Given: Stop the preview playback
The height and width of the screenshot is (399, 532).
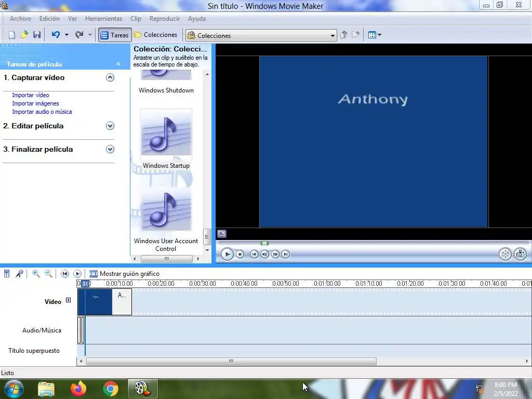Looking at the screenshot, I should pyautogui.click(x=240, y=254).
